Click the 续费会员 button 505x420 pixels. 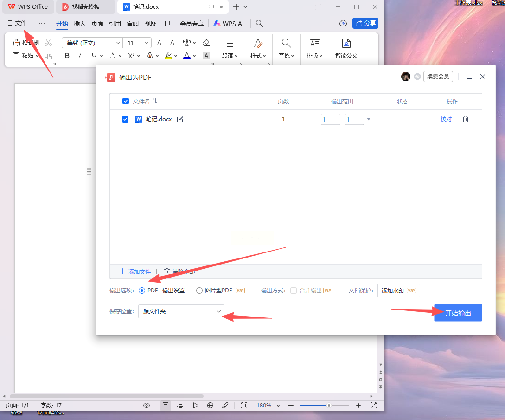(x=438, y=77)
